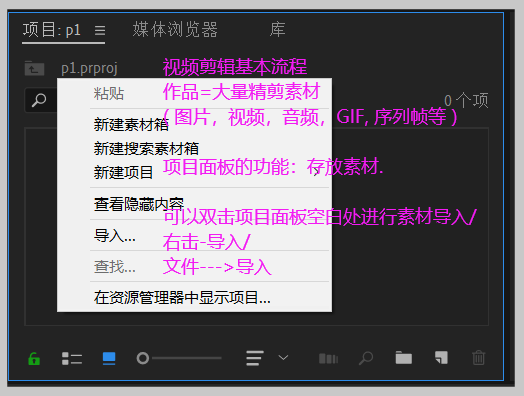Choose 新建搜索素材箱 menu entry
524x396 pixels.
(x=194, y=148)
